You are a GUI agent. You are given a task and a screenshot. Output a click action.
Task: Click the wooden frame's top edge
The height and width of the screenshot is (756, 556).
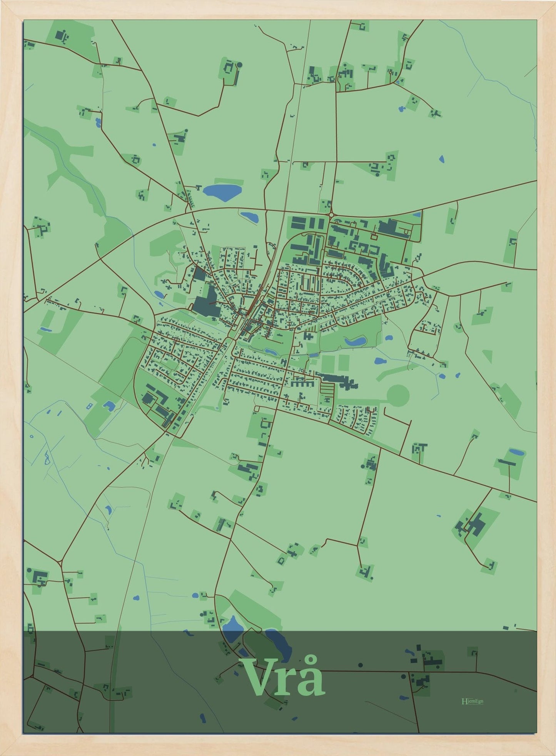(278, 9)
